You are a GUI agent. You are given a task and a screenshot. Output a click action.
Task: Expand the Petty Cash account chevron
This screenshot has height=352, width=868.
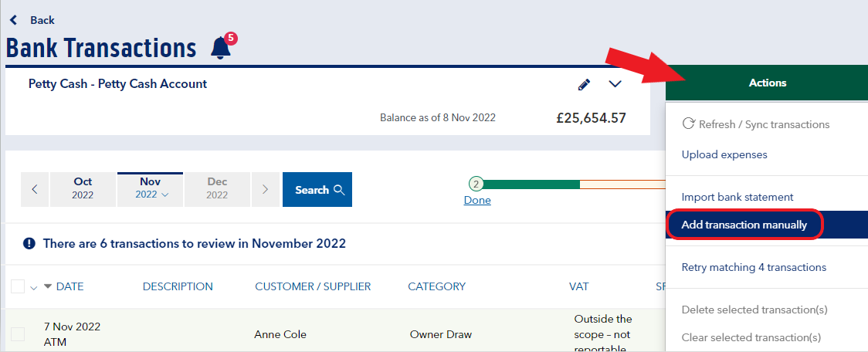click(615, 84)
